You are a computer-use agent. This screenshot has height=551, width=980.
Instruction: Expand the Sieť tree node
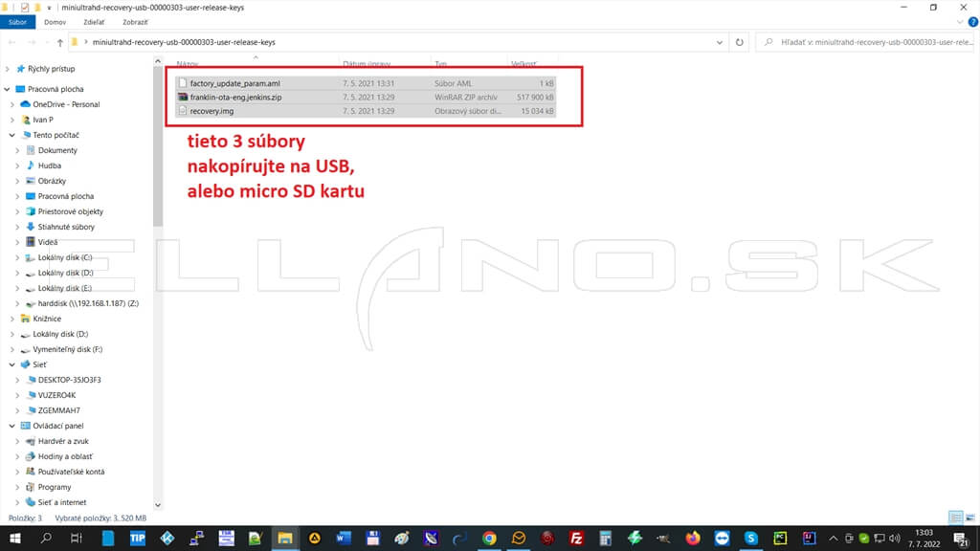11,364
